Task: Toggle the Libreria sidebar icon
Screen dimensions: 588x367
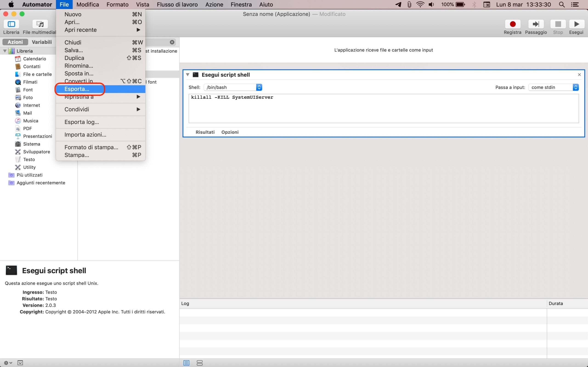Action: (11, 24)
